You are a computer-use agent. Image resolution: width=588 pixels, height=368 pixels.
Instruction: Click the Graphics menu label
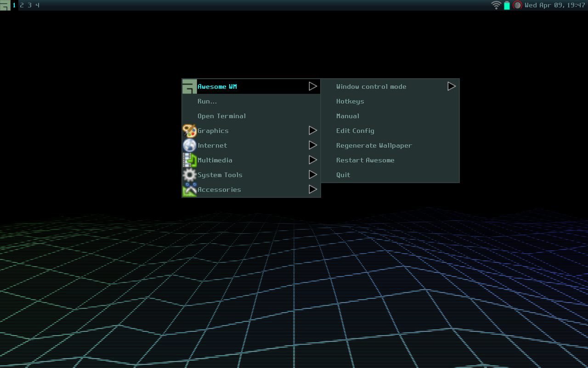click(x=213, y=131)
